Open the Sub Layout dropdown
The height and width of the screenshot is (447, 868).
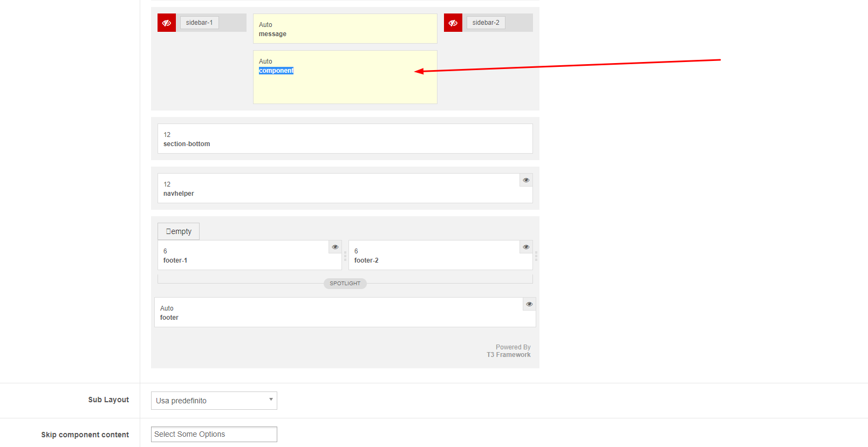point(214,401)
